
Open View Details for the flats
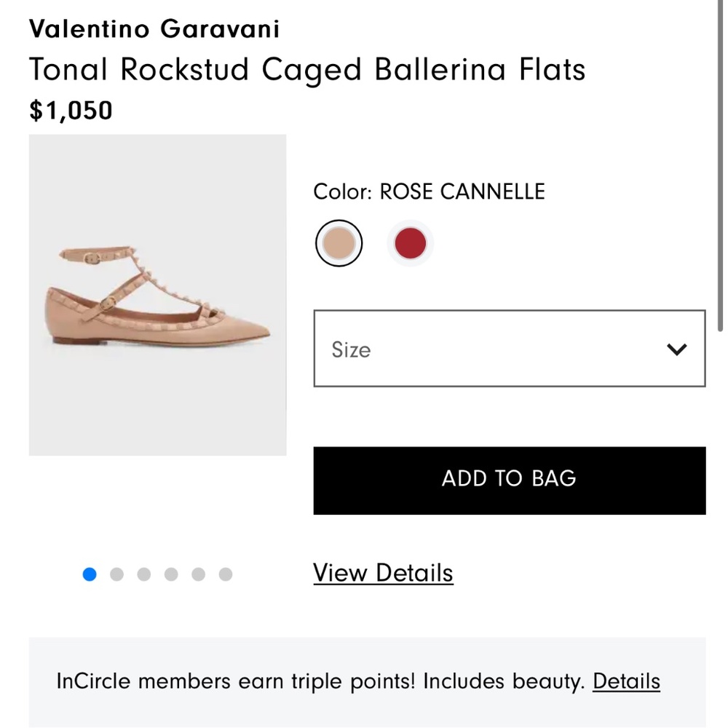(383, 573)
